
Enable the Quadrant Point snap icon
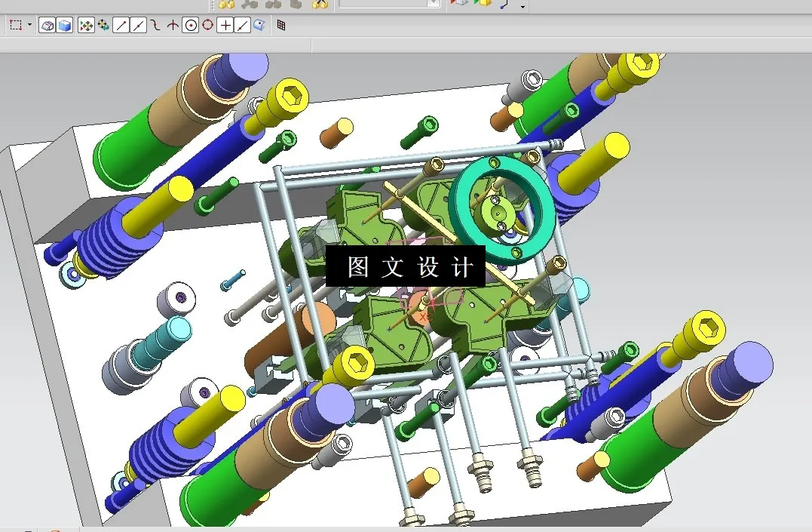(208, 25)
